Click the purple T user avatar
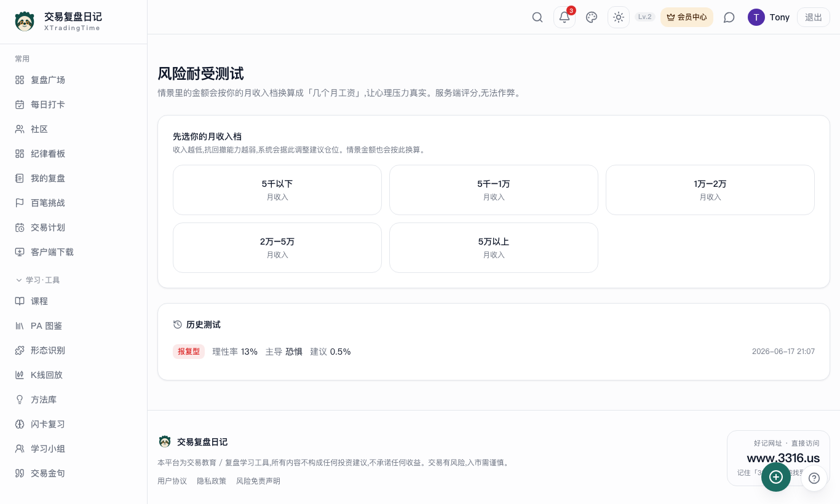840x504 pixels. coord(756,17)
